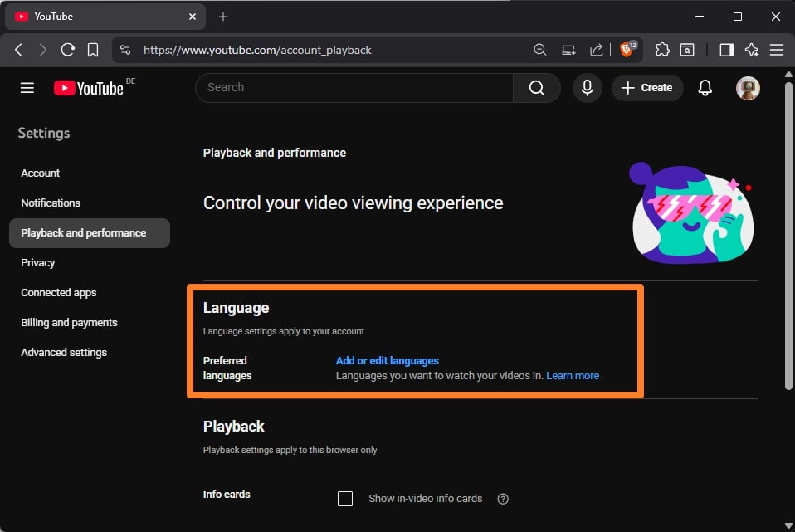Image resolution: width=795 pixels, height=532 pixels.
Task: Select Notifications in the settings sidebar
Action: click(51, 203)
